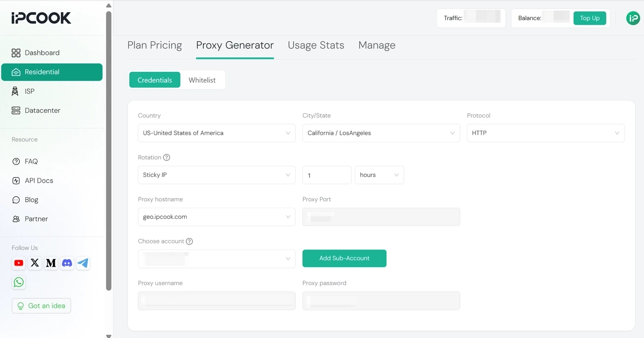644x338 pixels.
Task: Click the Choose account help icon
Action: (189, 241)
